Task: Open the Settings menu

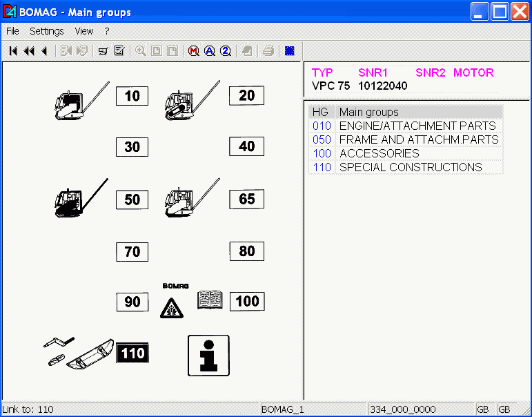Action: (47, 31)
